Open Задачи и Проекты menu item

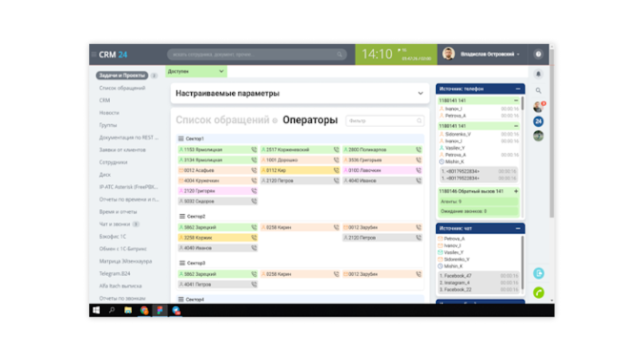pyautogui.click(x=122, y=75)
